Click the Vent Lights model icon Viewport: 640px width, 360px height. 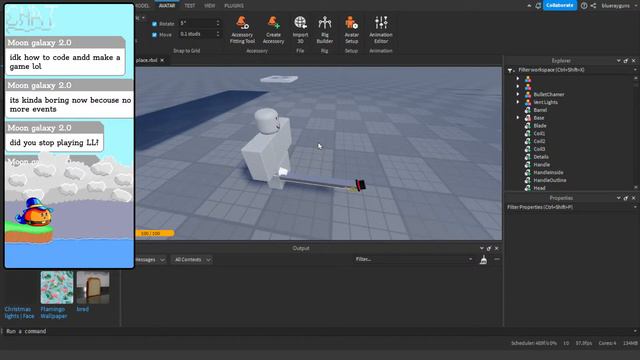528,102
